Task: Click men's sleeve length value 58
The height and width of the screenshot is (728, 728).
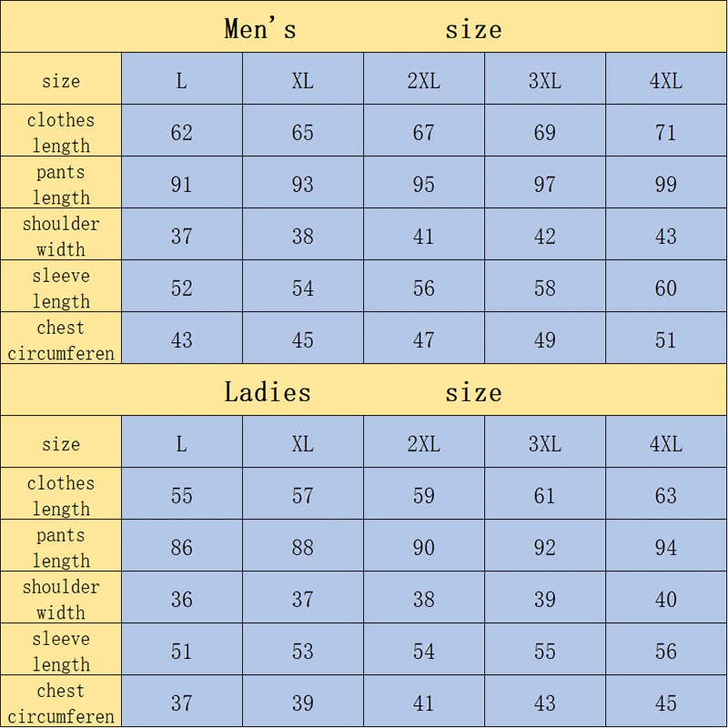Action: [x=545, y=288]
